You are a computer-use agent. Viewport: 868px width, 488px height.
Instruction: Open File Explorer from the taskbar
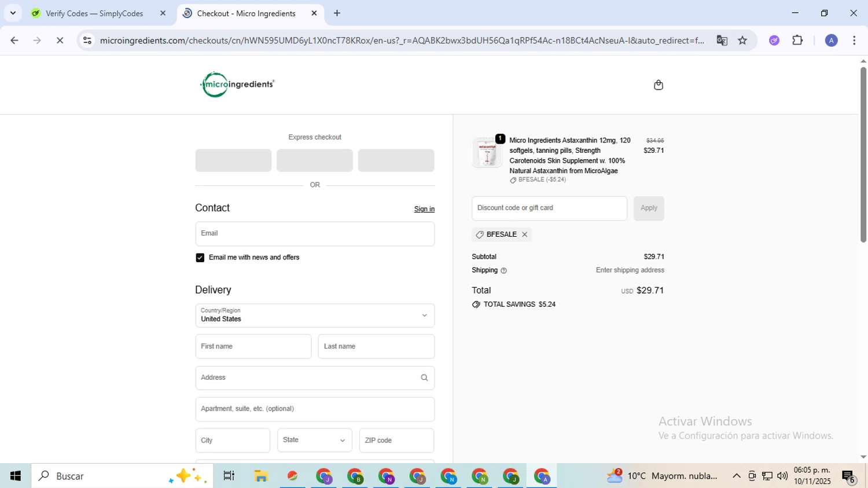pos(261,476)
